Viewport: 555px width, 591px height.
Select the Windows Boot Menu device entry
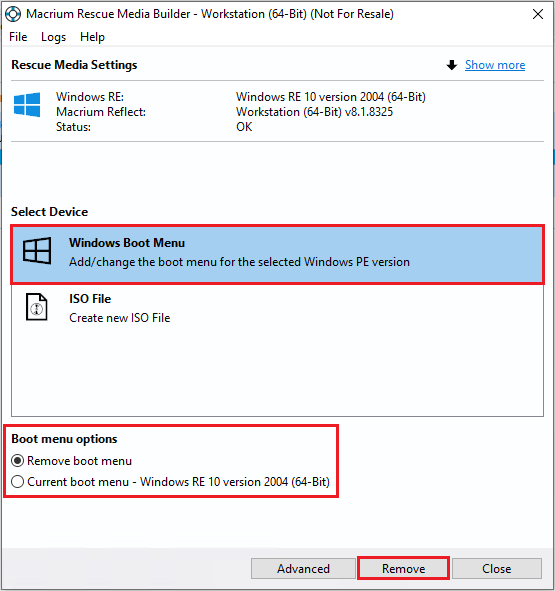[278, 254]
